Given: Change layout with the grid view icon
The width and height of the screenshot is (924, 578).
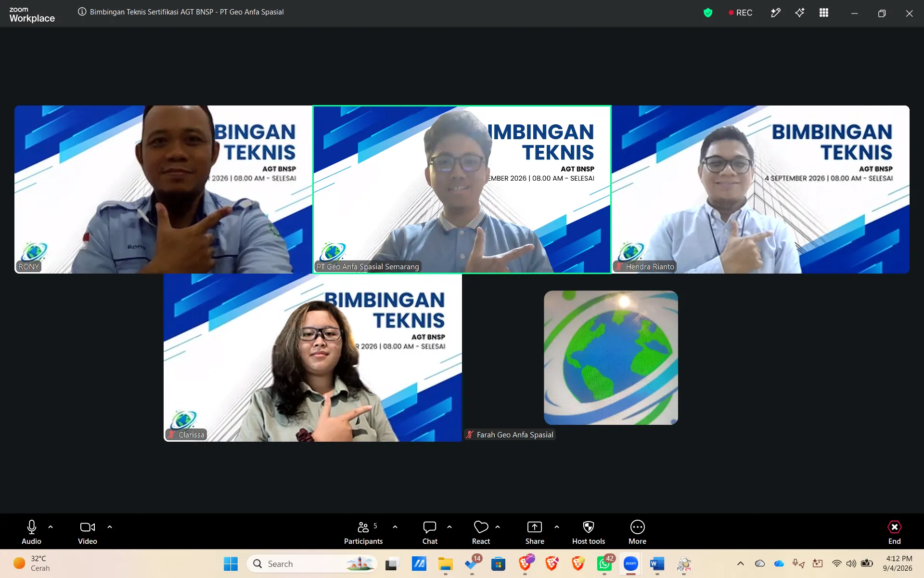Looking at the screenshot, I should click(824, 13).
